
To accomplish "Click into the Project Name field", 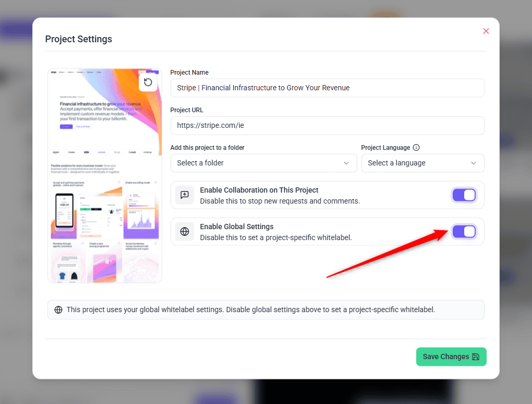I will (x=328, y=88).
